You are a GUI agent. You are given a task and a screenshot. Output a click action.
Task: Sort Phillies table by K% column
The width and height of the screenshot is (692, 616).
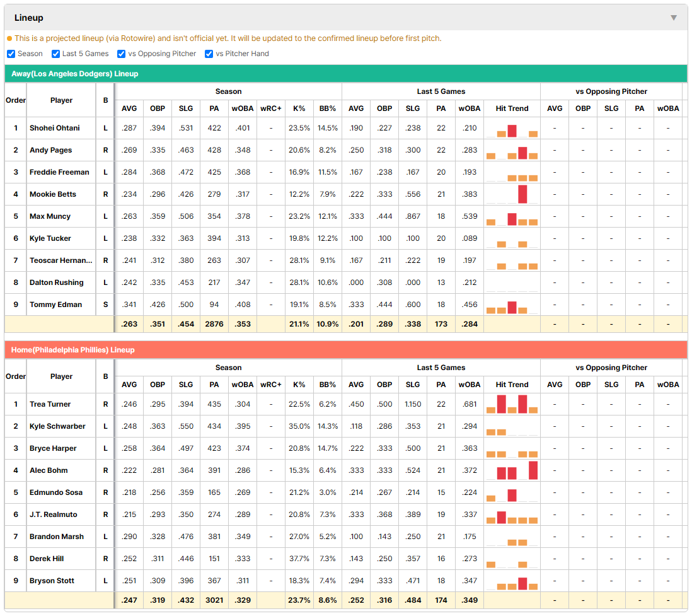(299, 385)
